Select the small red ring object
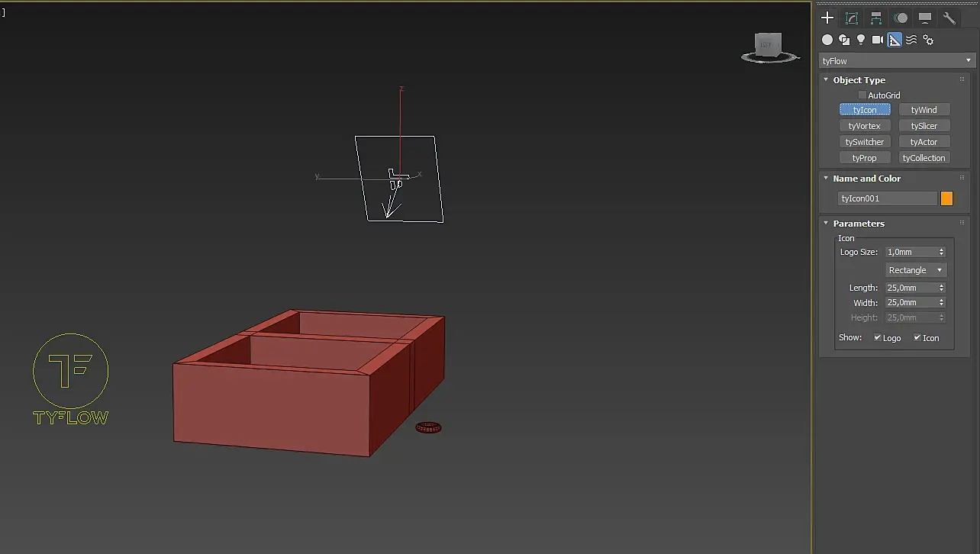Image resolution: width=980 pixels, height=554 pixels. (428, 427)
